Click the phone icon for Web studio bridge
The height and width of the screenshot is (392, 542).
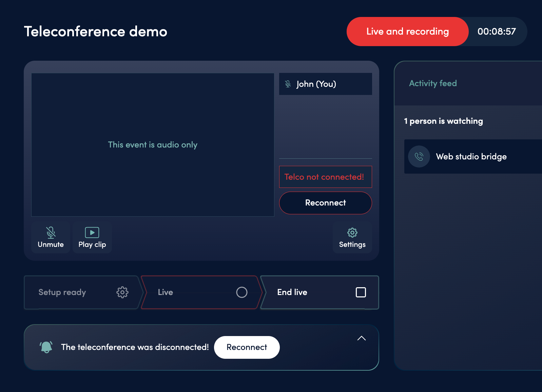(x=419, y=156)
